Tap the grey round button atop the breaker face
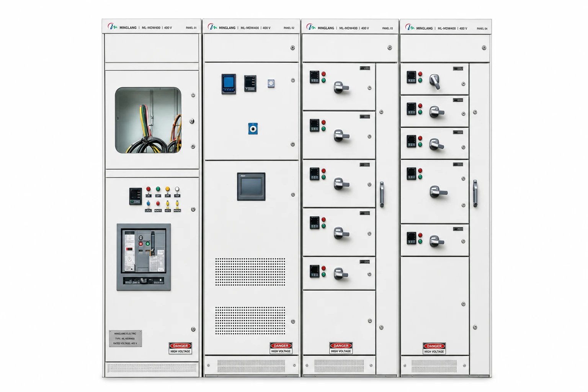The image size is (588, 392). [x=140, y=238]
